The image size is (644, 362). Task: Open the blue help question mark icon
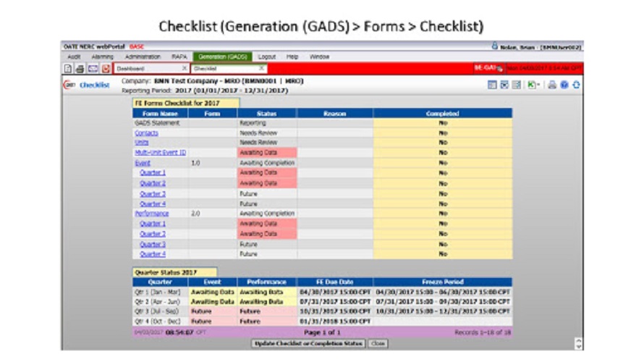[x=564, y=85]
